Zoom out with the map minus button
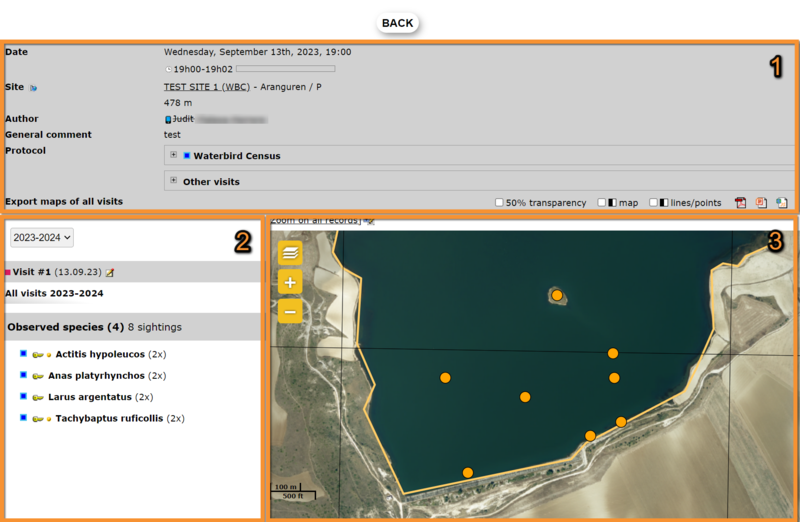Screen dimensions: 800x522 [290, 311]
